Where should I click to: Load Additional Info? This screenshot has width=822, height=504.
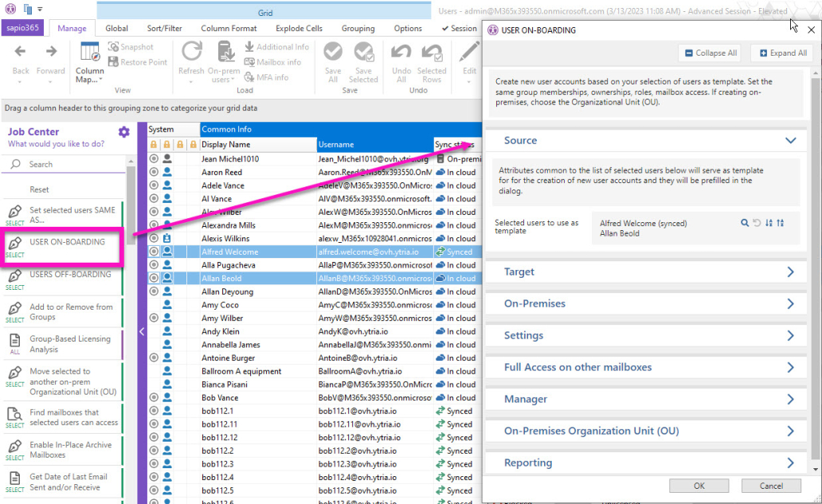pyautogui.click(x=277, y=47)
